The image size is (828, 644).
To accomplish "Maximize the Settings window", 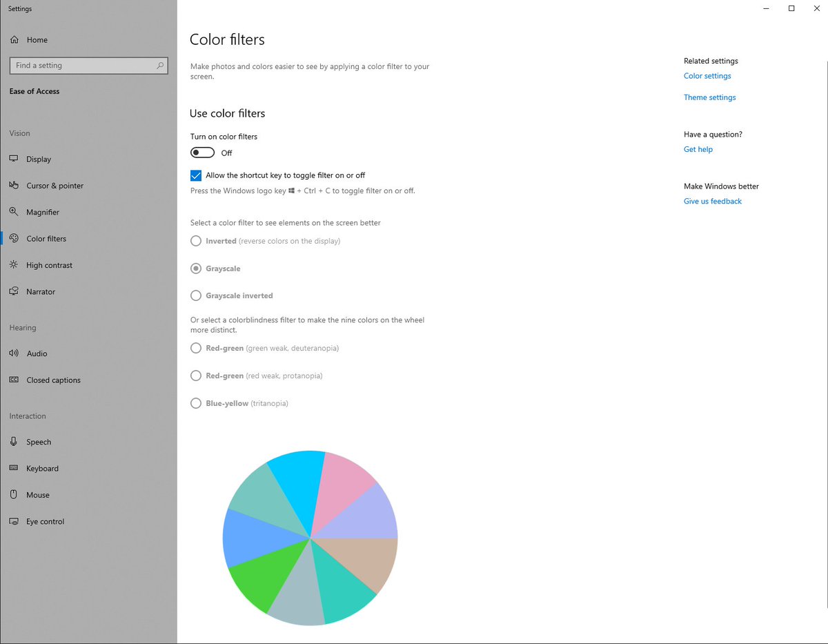I will click(x=791, y=8).
